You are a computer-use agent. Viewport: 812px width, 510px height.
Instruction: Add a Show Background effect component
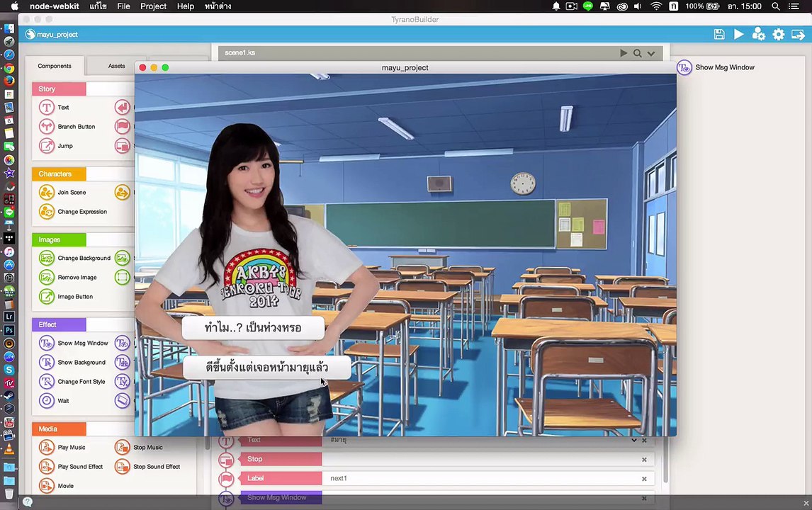(72, 363)
